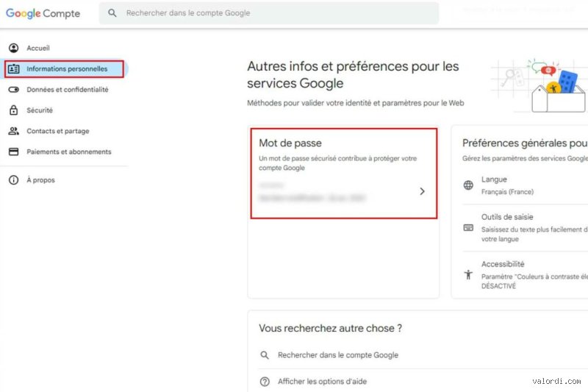The width and height of the screenshot is (588, 392).
Task: Focus the top "Rechercher dans le compte Google" field
Action: click(268, 13)
